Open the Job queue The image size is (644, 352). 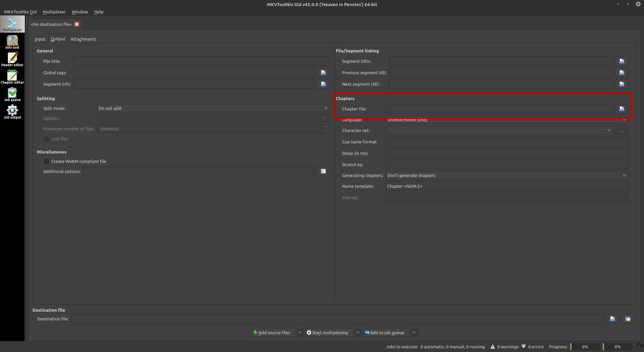(12, 94)
